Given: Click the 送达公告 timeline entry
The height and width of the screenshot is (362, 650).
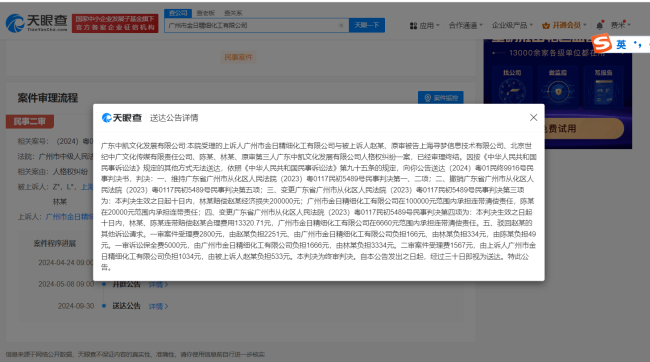Looking at the screenshot, I should tap(126, 306).
